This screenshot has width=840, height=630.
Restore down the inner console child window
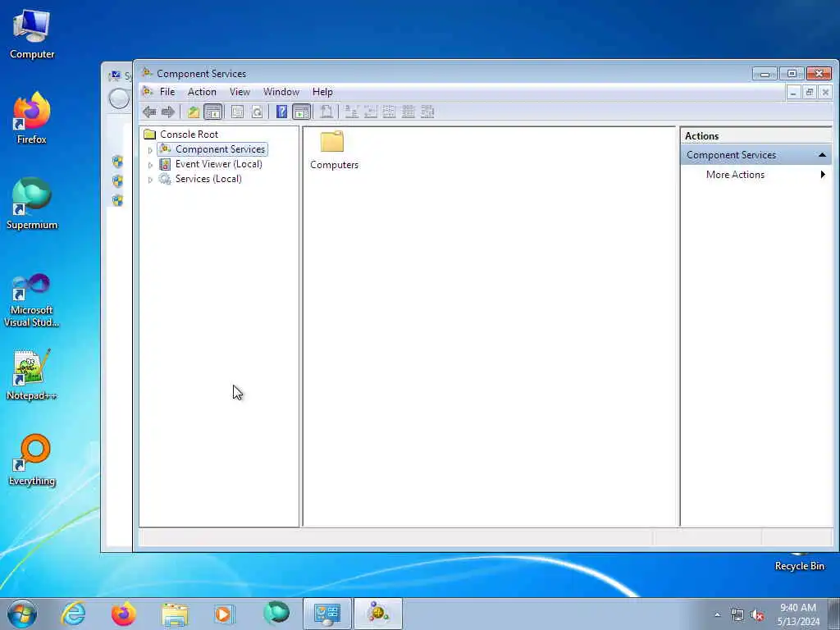point(810,93)
